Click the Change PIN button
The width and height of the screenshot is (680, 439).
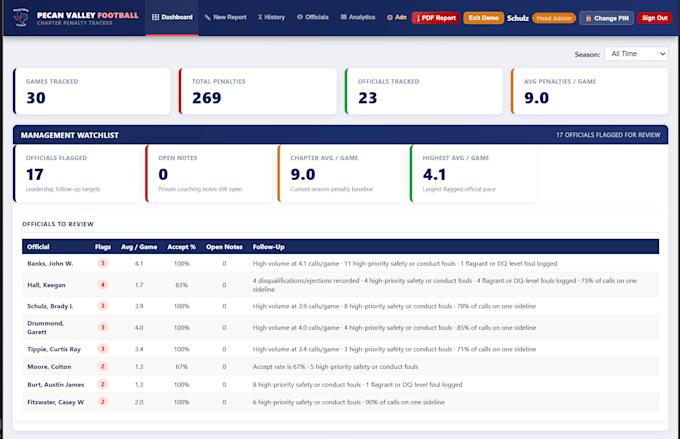607,18
